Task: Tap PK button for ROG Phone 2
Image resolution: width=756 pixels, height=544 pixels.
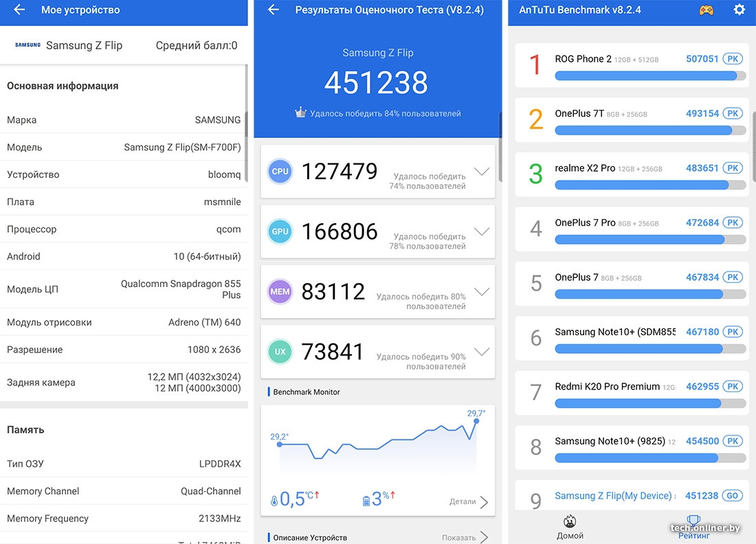Action: point(733,59)
